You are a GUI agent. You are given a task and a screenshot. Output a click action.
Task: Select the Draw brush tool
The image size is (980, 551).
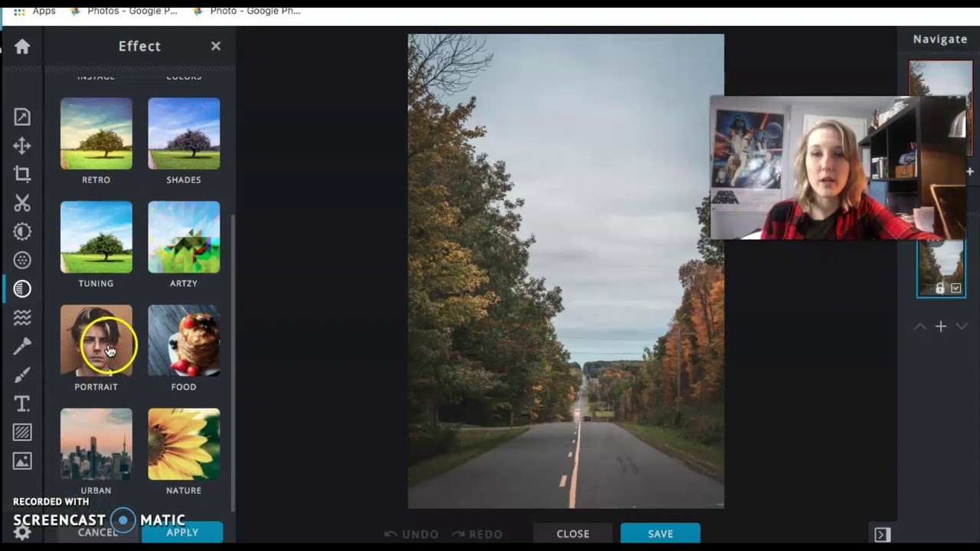22,375
